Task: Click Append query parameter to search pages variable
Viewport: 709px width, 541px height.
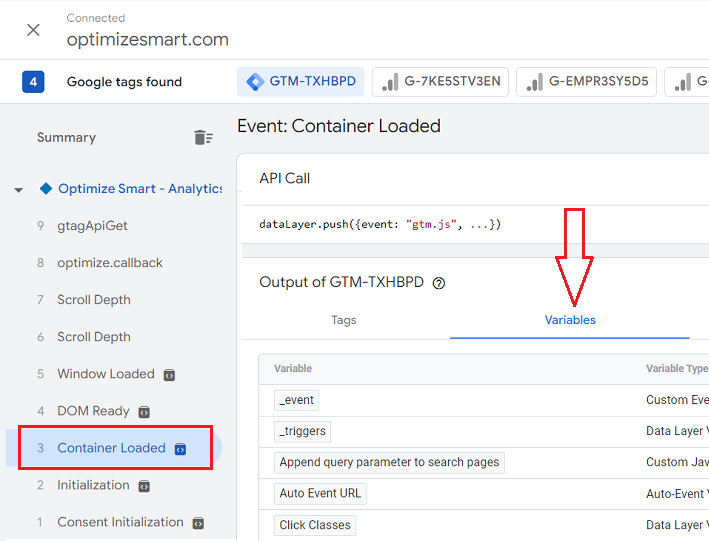Action: pos(389,463)
